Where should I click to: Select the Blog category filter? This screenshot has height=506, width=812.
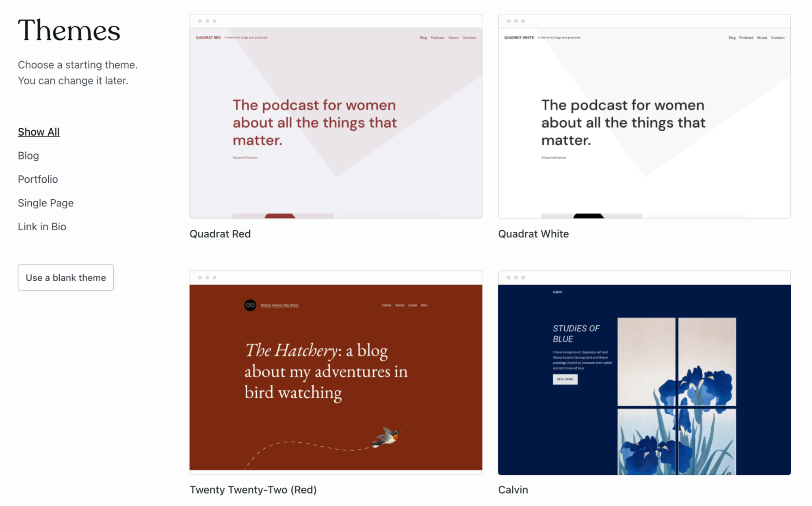point(28,155)
